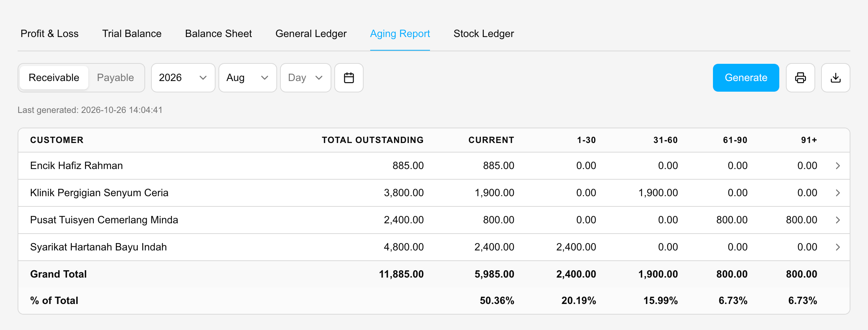Open the Trial Balance tab
Image resolution: width=868 pixels, height=330 pixels.
[x=132, y=34]
